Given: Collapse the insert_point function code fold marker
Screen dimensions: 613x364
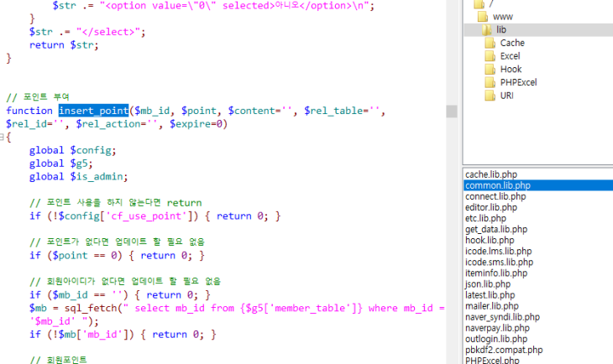Looking at the screenshot, I should pos(3,137).
